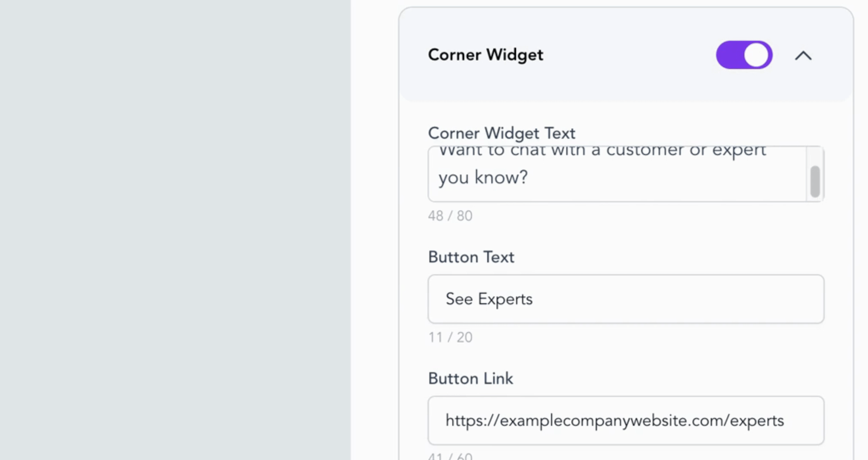Click the 11 / 20 character counter
868x460 pixels.
click(450, 337)
